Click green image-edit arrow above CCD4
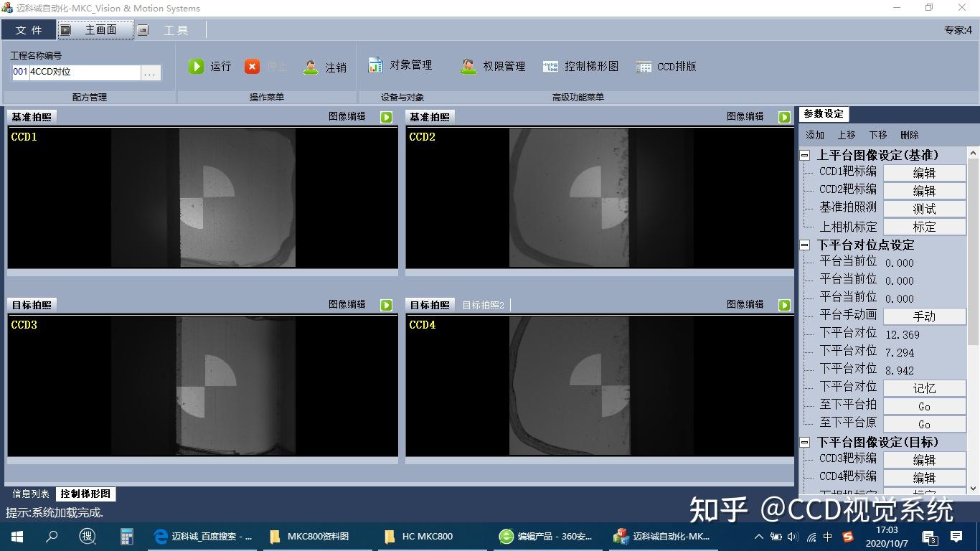The height and width of the screenshot is (551, 980). (x=785, y=305)
